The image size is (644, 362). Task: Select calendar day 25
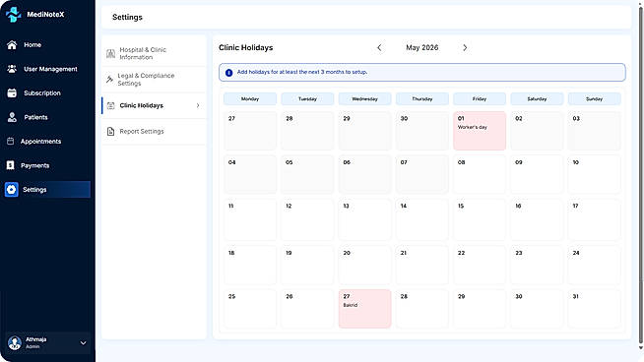coord(250,309)
